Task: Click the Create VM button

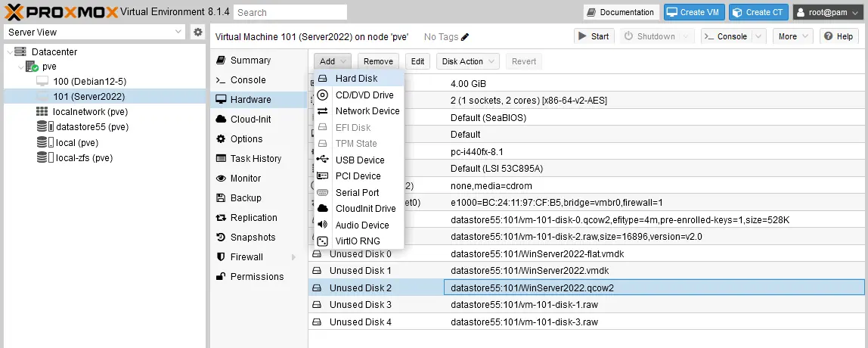Action: pos(694,12)
